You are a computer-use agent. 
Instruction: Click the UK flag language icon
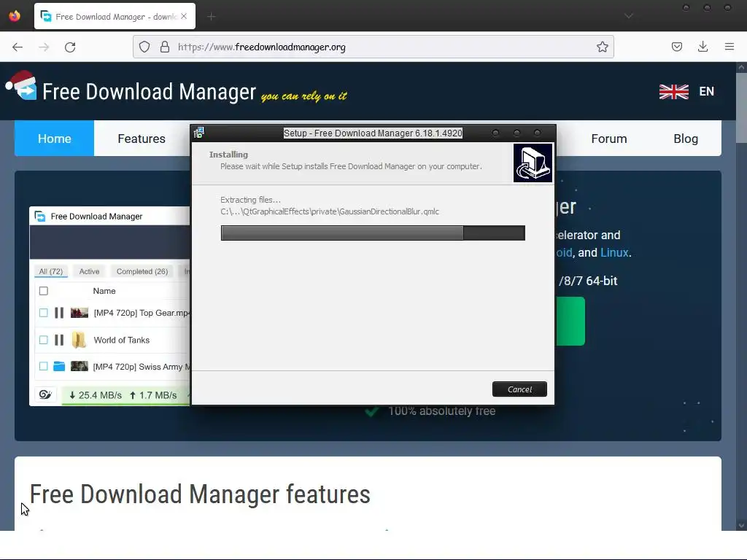coord(673,91)
